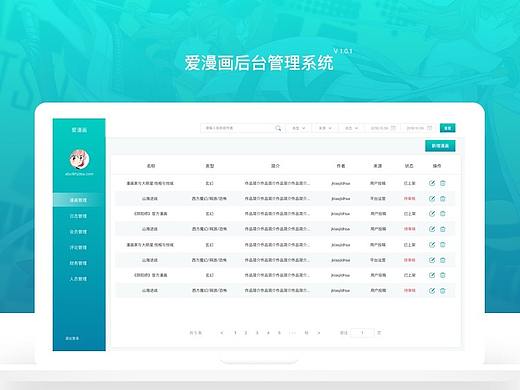Screen dimensions: 520x390
Task: Click the 简介 column header
Action: pos(275,166)
